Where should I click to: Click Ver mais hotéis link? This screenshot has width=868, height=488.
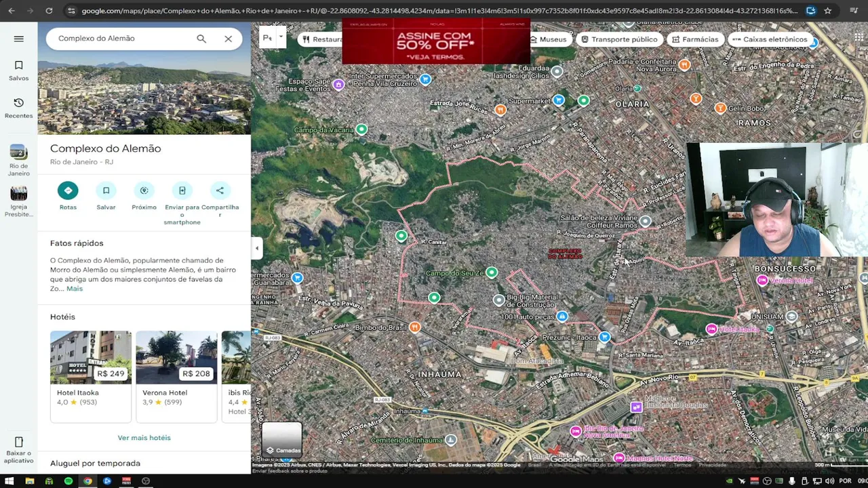click(144, 438)
